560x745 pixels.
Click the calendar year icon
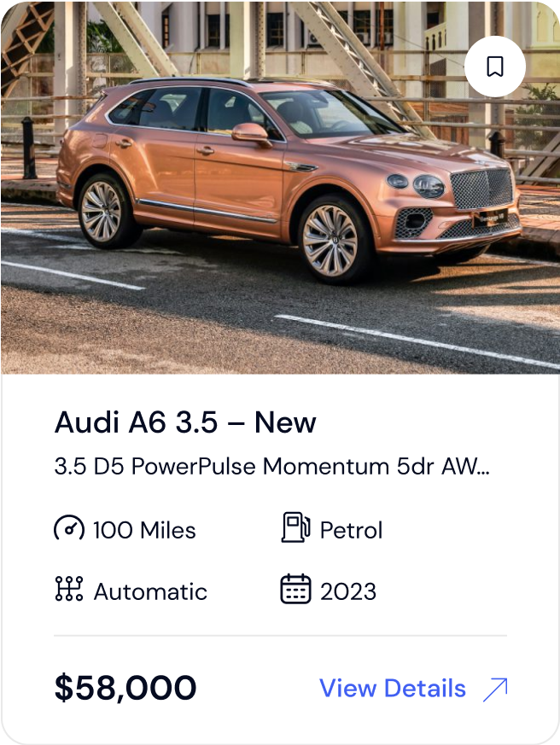[295, 589]
